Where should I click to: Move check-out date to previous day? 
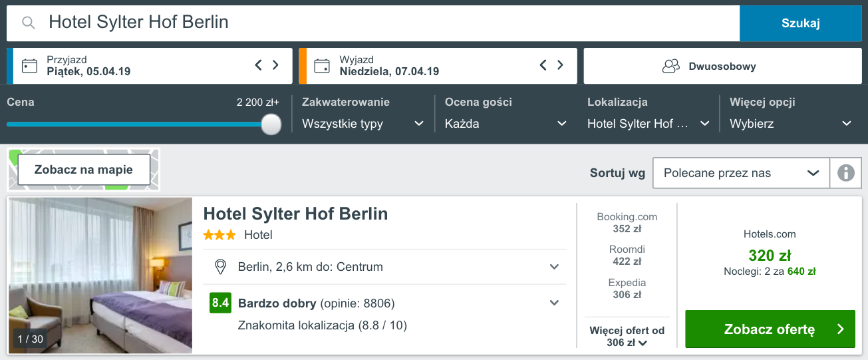(x=543, y=65)
